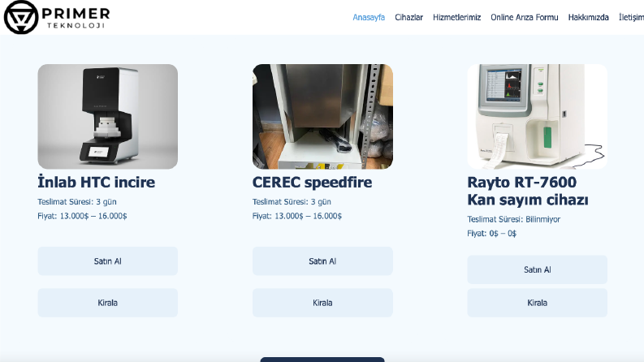
Task: Select CEREC speedfire delivery time text
Action: [292, 202]
